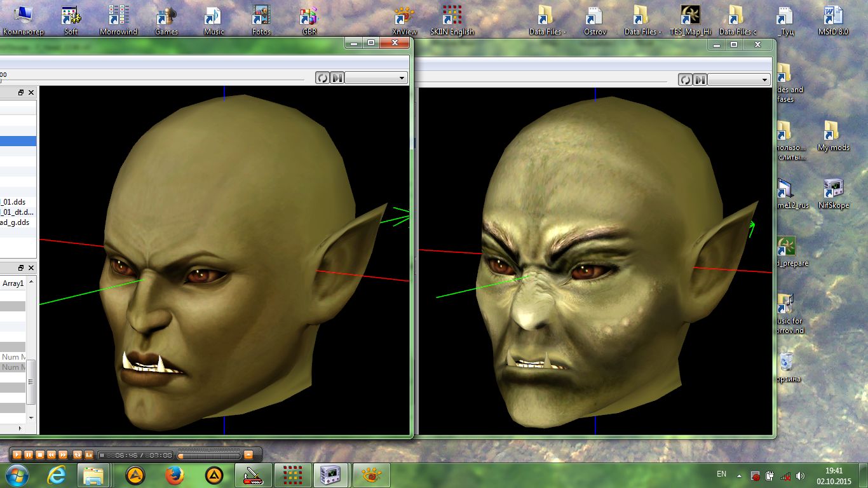This screenshot has height=488, width=868.
Task: Select the highlighted blue row in block list
Action: (18, 141)
